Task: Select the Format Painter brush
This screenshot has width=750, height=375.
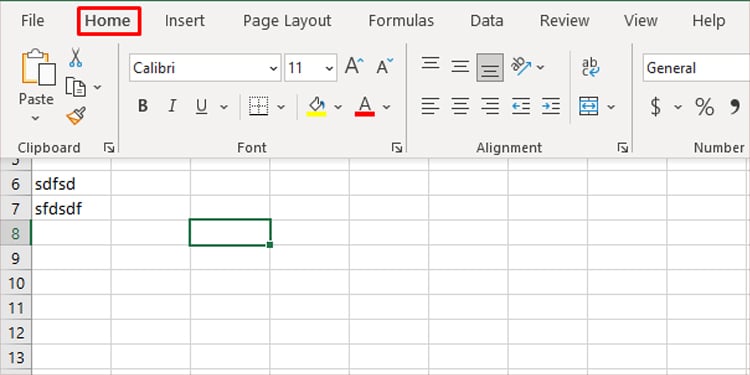Action: 76,116
